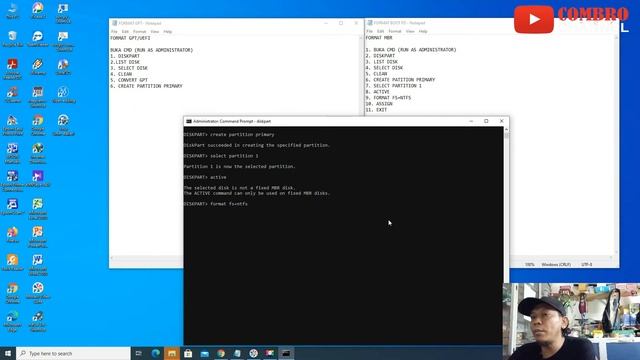
Task: Click 'UTF-8' in the Notepad status bar
Action: click(587, 264)
